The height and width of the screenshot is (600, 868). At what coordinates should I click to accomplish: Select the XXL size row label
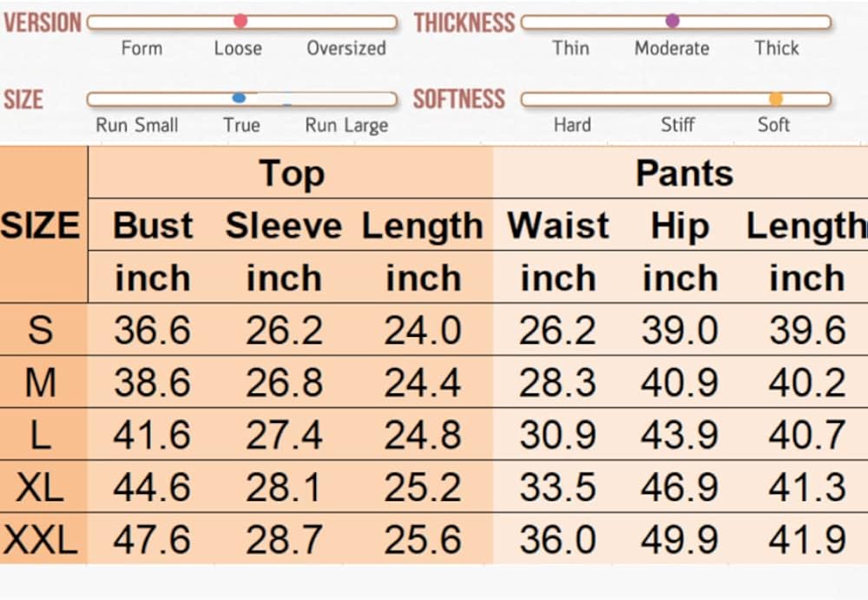click(x=41, y=540)
